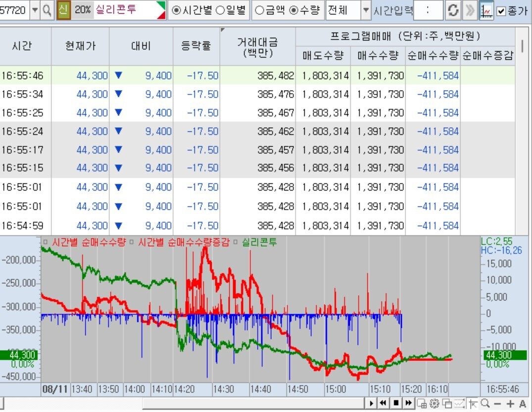Screen dimensions: 532x412
Task: Click the refresh data icon
Action: pos(453,11)
